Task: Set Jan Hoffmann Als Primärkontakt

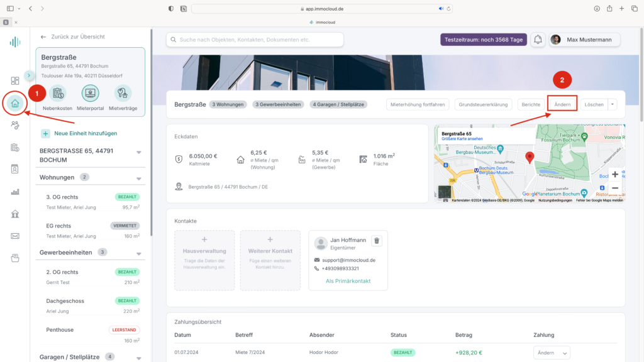Action: coord(348,281)
